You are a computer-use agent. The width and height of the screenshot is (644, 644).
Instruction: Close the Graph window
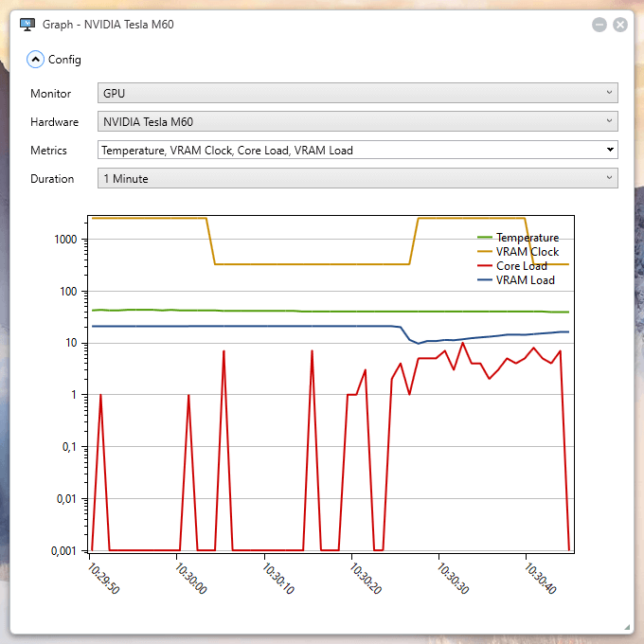[x=620, y=25]
